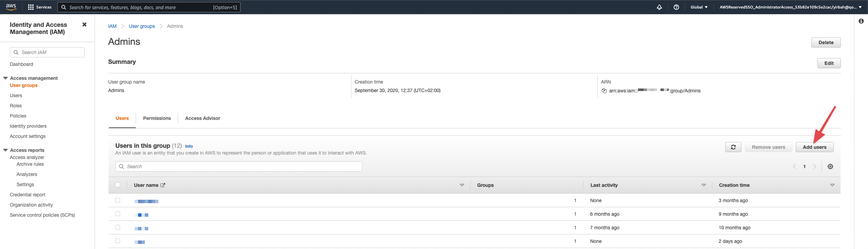This screenshot has width=868, height=249.
Task: Switch to the Users tab
Action: point(122,118)
